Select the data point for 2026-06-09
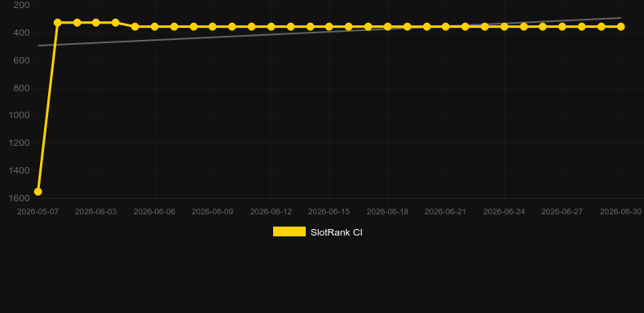This screenshot has height=313, width=644. (212, 27)
